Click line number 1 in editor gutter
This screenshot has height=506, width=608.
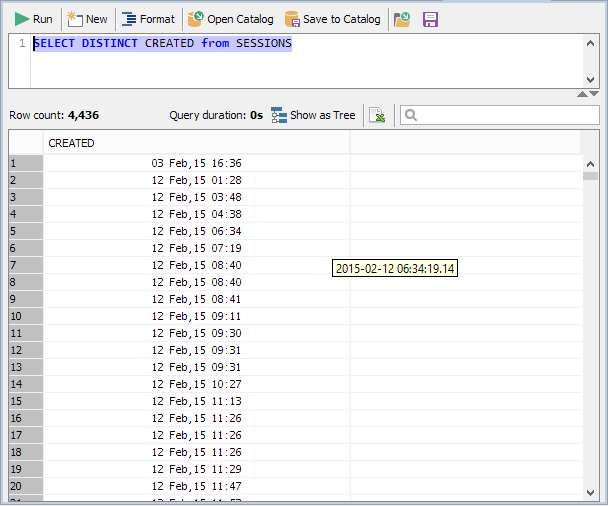(x=22, y=43)
